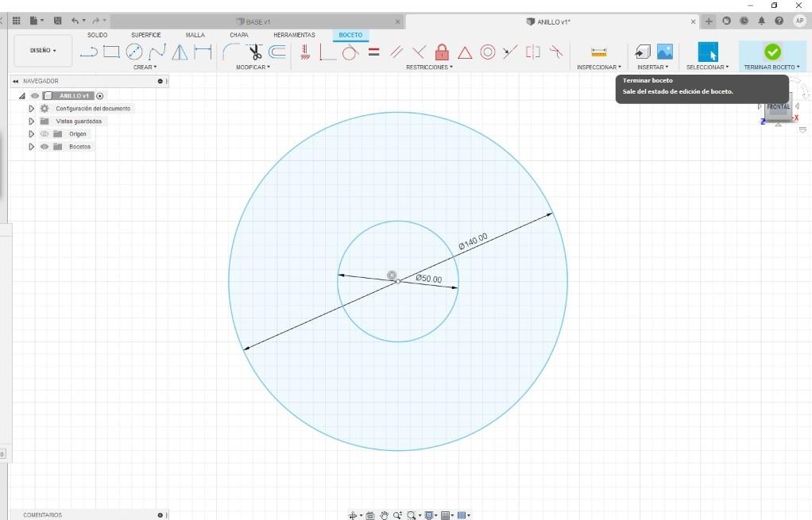Switch to the CHAPA tab
812x520 pixels.
(x=238, y=35)
